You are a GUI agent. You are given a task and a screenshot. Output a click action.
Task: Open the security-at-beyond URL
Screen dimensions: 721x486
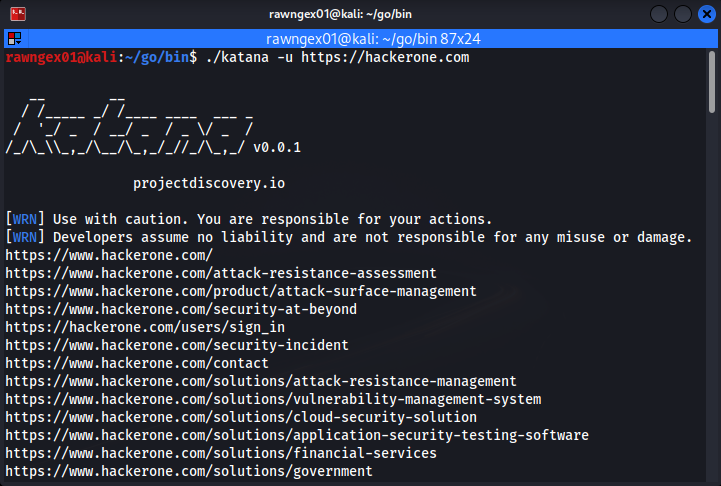coord(181,309)
